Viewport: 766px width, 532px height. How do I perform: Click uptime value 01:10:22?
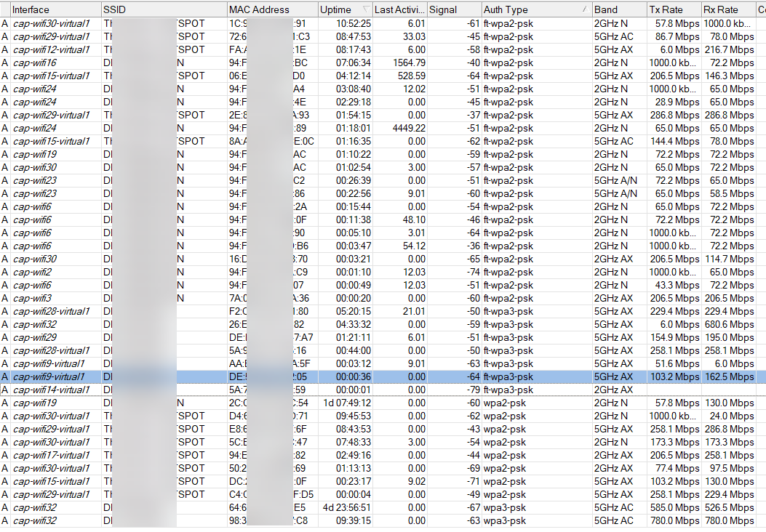coord(354,154)
